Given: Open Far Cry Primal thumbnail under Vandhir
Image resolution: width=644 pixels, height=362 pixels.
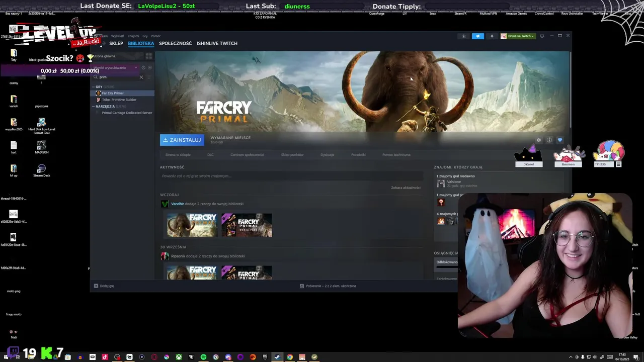Looking at the screenshot, I should click(x=192, y=225).
